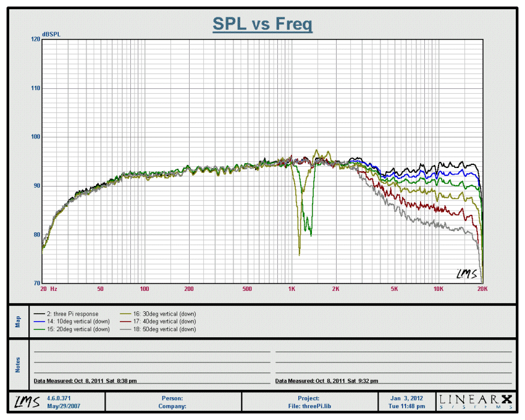The image size is (525, 420).
Task: Click the LMS logo inside the graph corner
Action: [467, 274]
